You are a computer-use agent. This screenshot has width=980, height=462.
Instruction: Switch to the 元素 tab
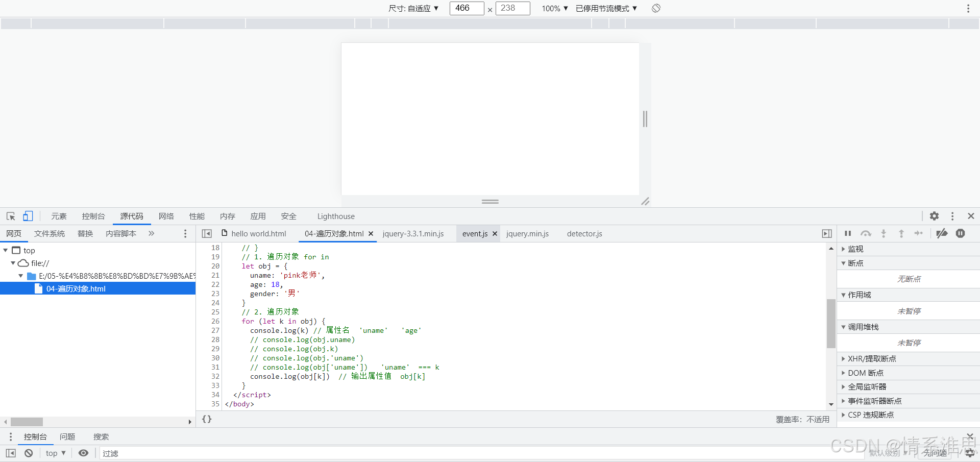(x=59, y=216)
